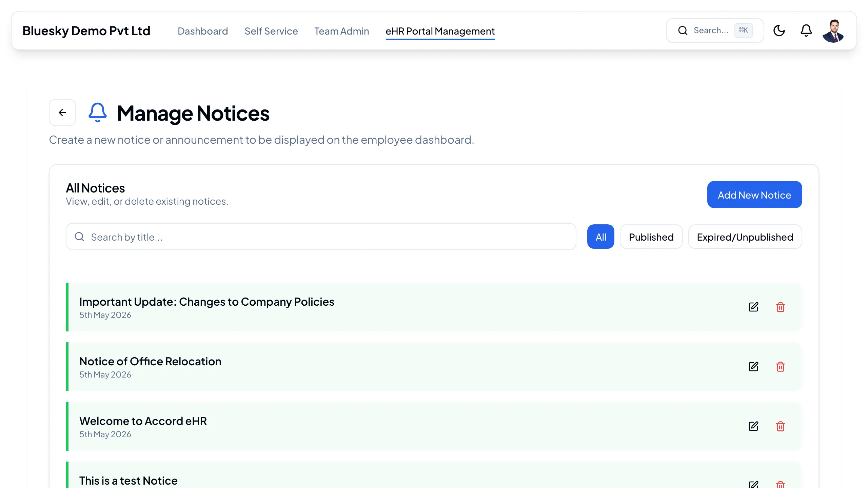Delete the Company Policies notice
The width and height of the screenshot is (868, 488).
click(781, 307)
